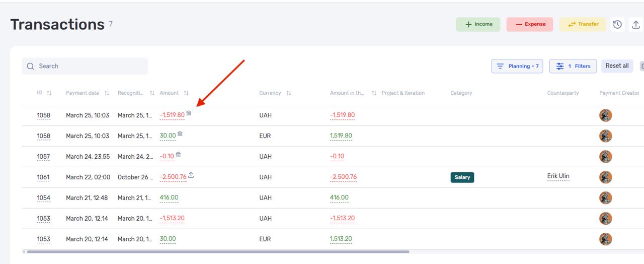Sort by 'Amount in th…' column arrows
This screenshot has height=264, width=644.
(374, 93)
